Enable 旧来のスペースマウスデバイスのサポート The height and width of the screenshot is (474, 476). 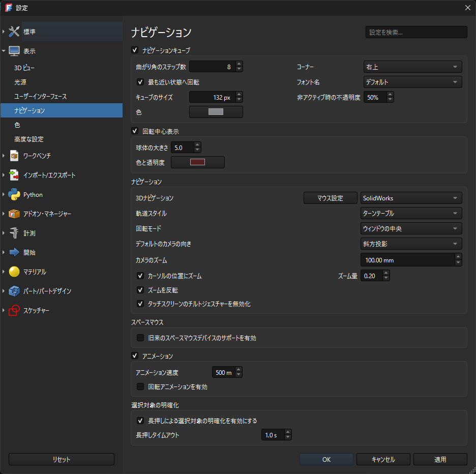coord(140,338)
